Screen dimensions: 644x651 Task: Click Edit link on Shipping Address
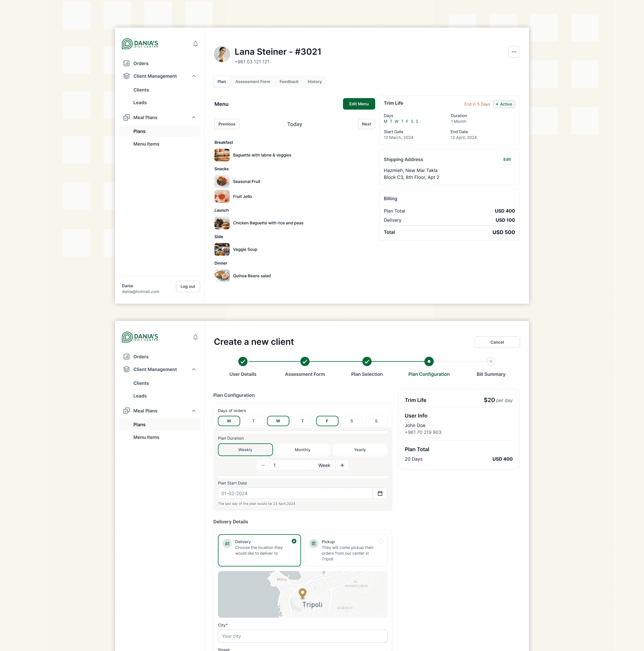(x=507, y=159)
